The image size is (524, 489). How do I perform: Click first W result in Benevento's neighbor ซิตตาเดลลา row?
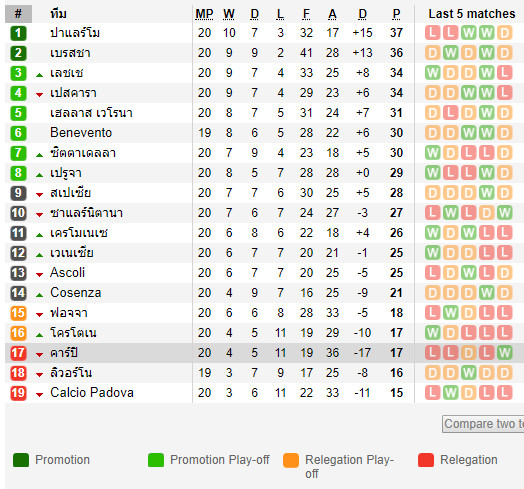pyautogui.click(x=432, y=153)
